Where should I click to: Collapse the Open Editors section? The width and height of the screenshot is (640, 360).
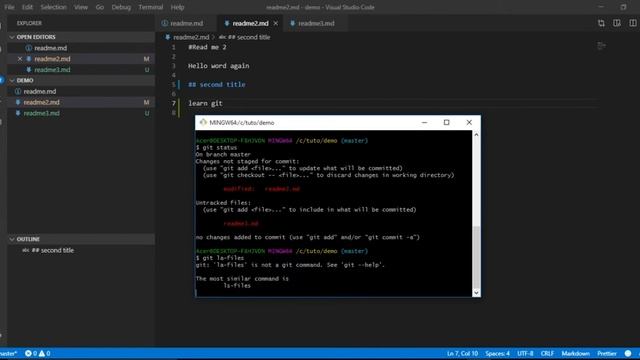[81, 37]
